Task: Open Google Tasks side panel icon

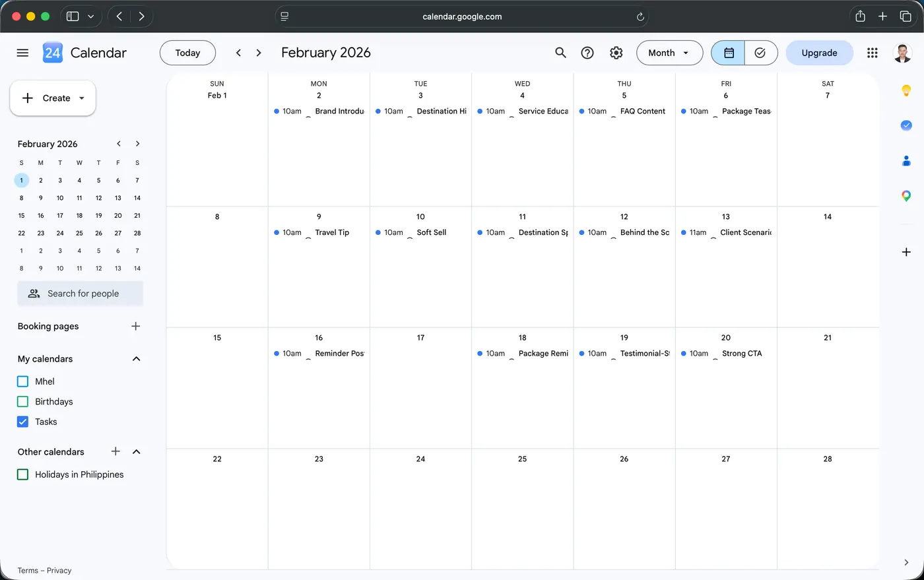Action: [x=906, y=125]
